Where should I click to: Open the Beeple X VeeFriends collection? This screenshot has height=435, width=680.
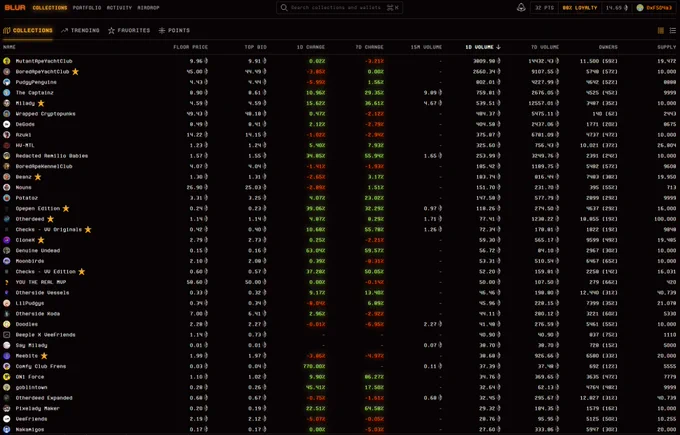tap(46, 335)
